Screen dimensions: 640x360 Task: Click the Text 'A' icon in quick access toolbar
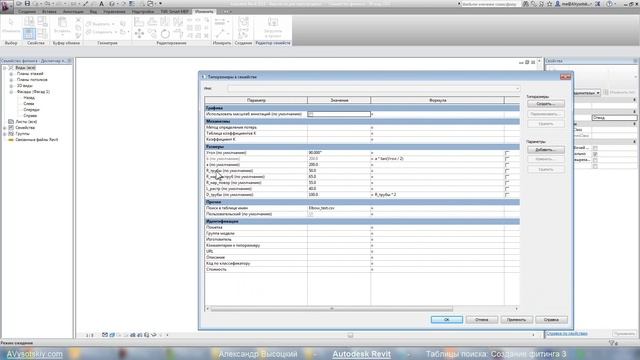pos(101,4)
